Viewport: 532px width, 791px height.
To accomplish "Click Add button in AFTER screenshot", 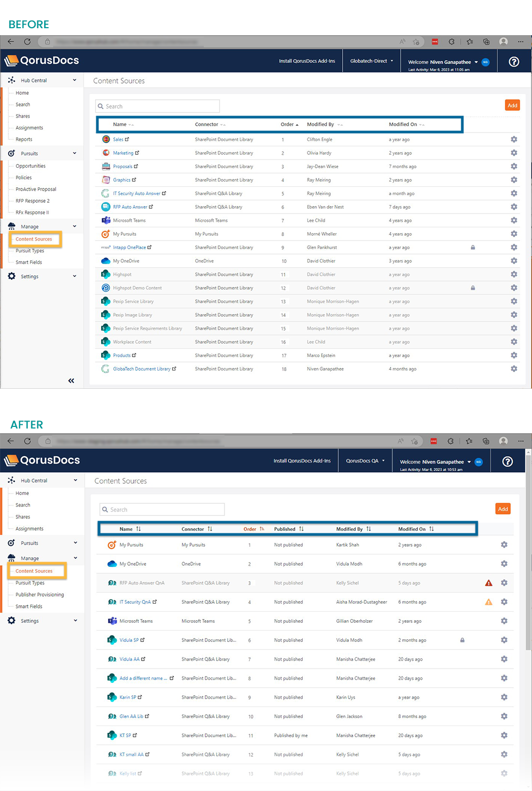I will click(503, 509).
